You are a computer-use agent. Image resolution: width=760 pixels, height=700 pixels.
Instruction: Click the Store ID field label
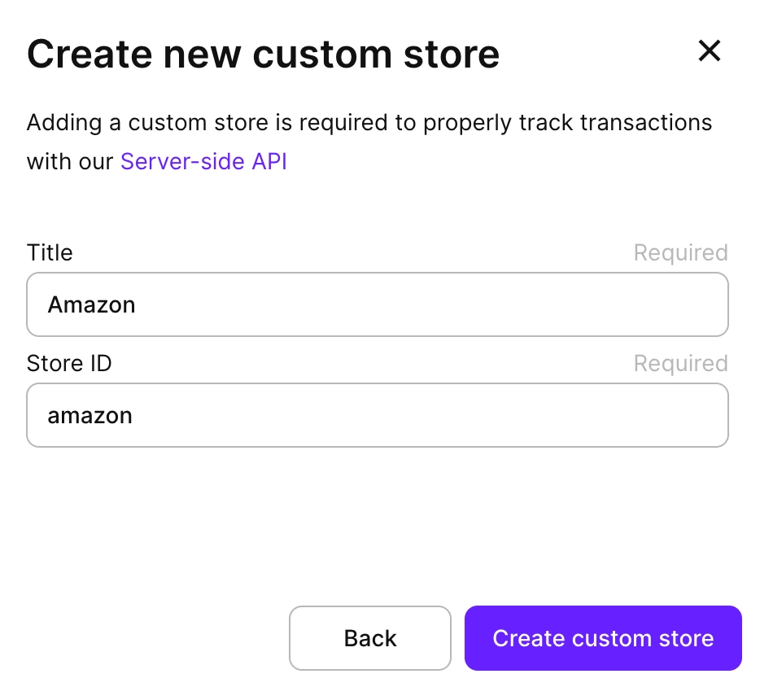click(x=68, y=364)
